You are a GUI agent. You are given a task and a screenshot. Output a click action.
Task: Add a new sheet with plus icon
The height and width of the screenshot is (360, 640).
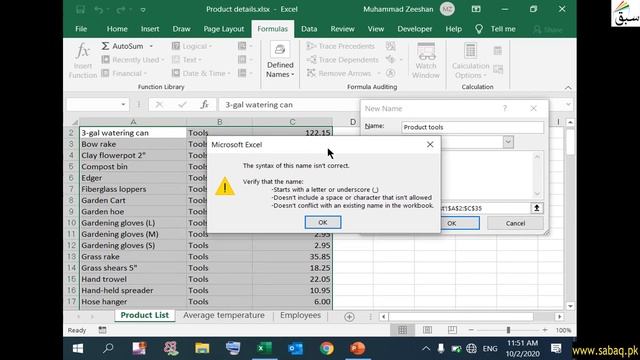(x=349, y=317)
